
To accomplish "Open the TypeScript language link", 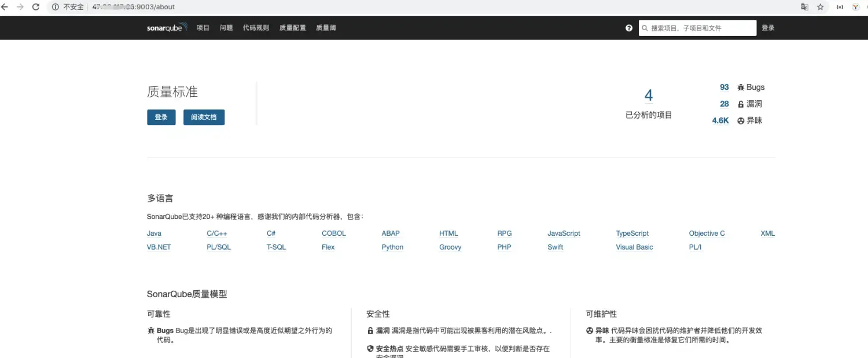I will 632,233.
